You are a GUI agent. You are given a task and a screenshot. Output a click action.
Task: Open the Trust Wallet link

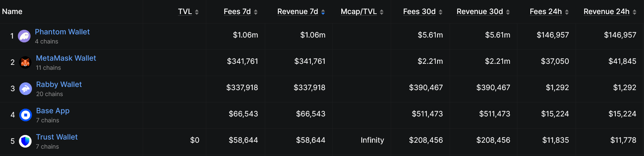click(57, 137)
